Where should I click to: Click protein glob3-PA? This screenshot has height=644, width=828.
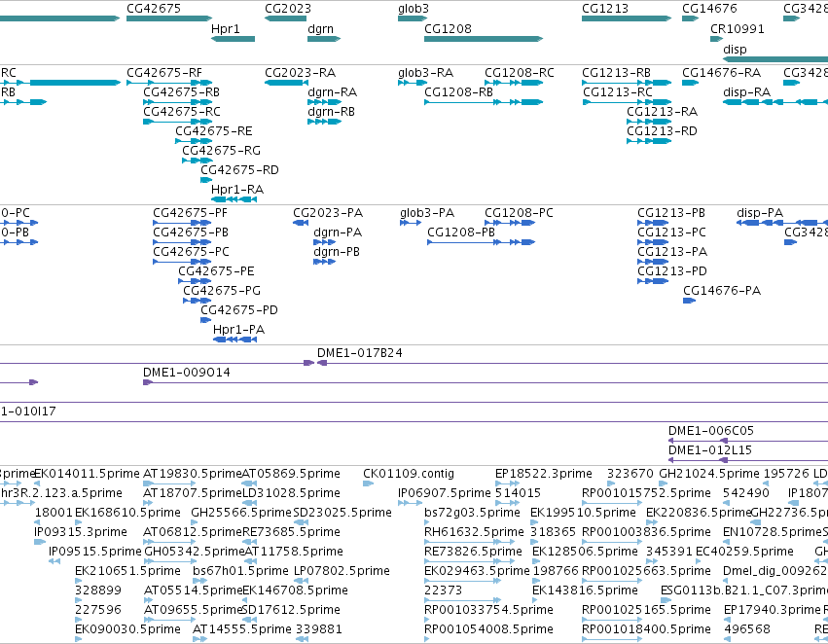click(427, 213)
